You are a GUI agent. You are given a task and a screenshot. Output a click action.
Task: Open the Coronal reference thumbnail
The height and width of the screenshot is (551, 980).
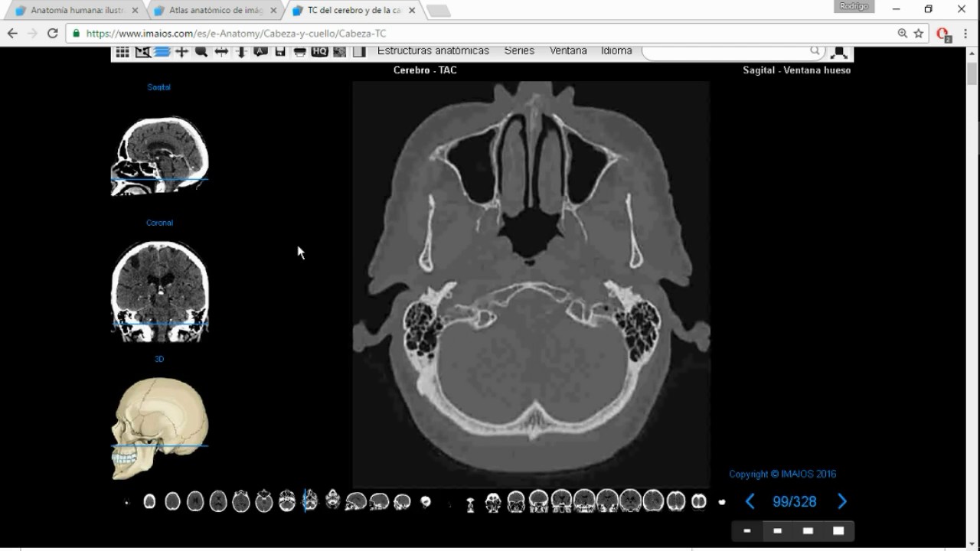160,290
